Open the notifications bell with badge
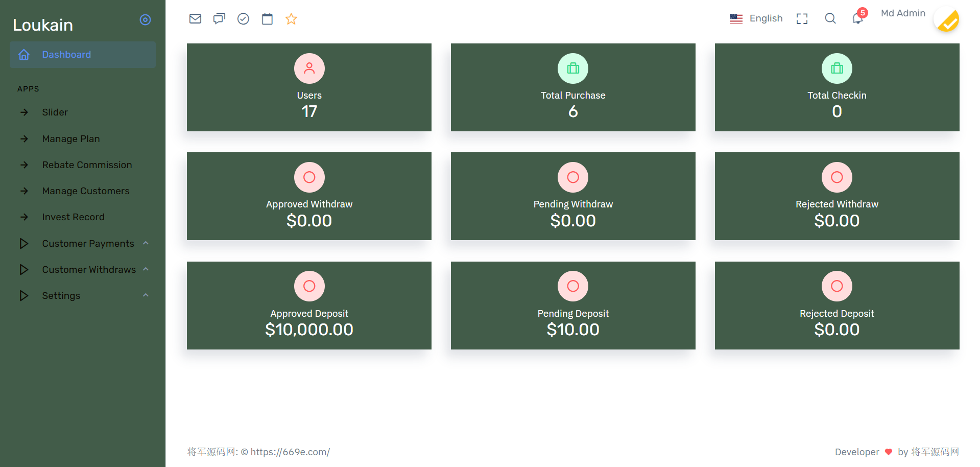Screen dimensions: 980x467 [858, 18]
